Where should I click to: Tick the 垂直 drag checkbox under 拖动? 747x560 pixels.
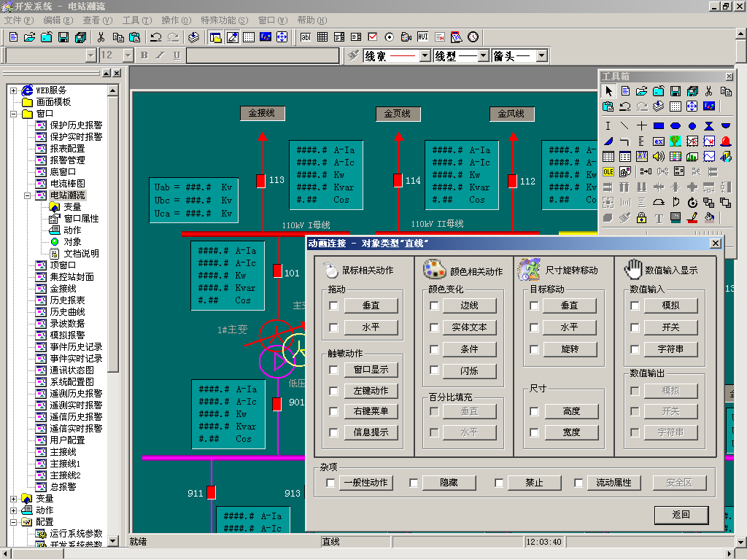[333, 306]
